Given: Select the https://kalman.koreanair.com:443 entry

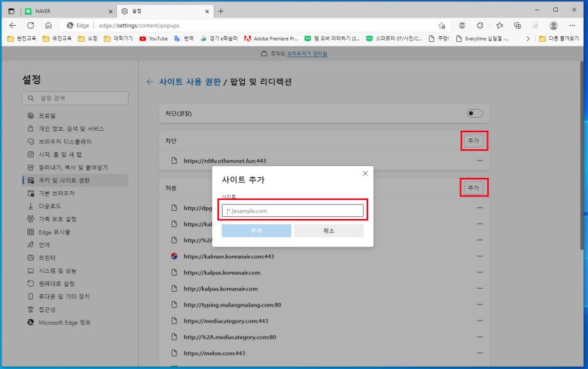Looking at the screenshot, I should [x=229, y=257].
